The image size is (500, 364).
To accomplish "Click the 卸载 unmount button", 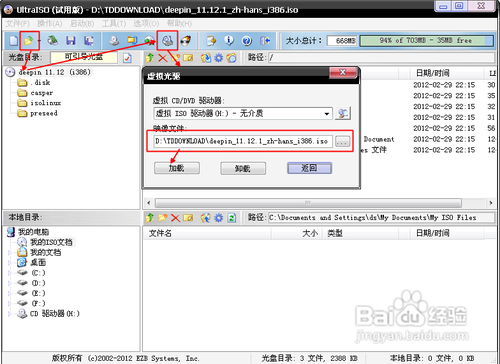I will (x=243, y=168).
